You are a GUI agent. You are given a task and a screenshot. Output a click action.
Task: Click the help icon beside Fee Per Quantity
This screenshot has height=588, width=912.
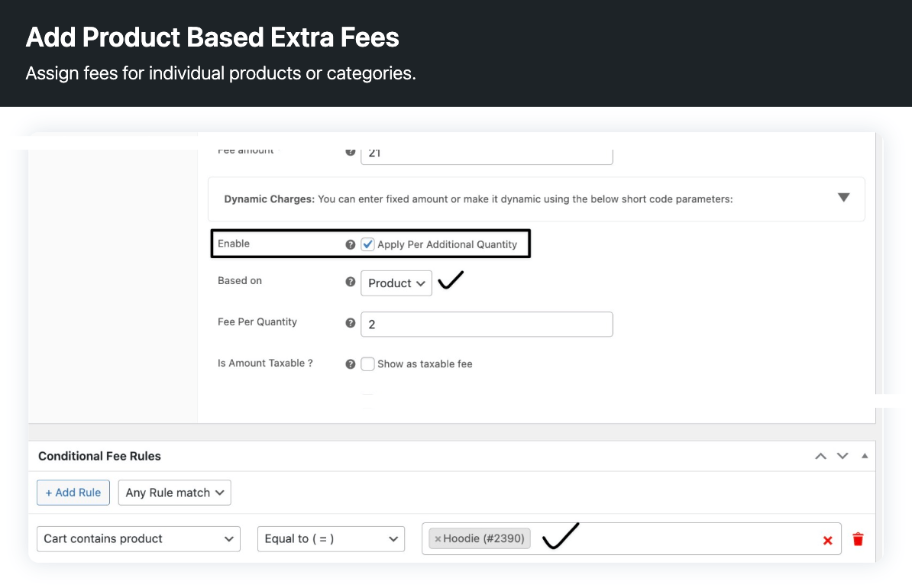click(350, 322)
